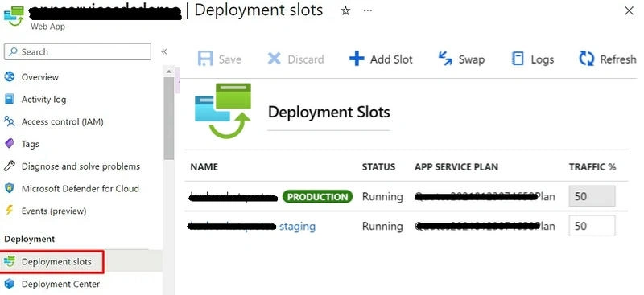The image size is (644, 295).
Task: Click the Logs button label
Action: pos(542,60)
